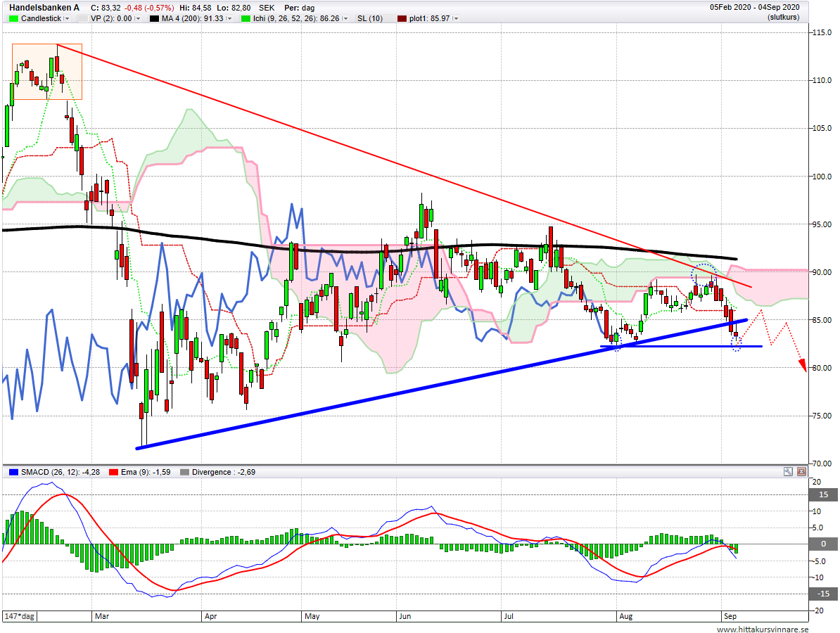Viewport: 840px width, 633px height.
Task: Click the -15 level marker on SMACD axis
Action: 823,594
